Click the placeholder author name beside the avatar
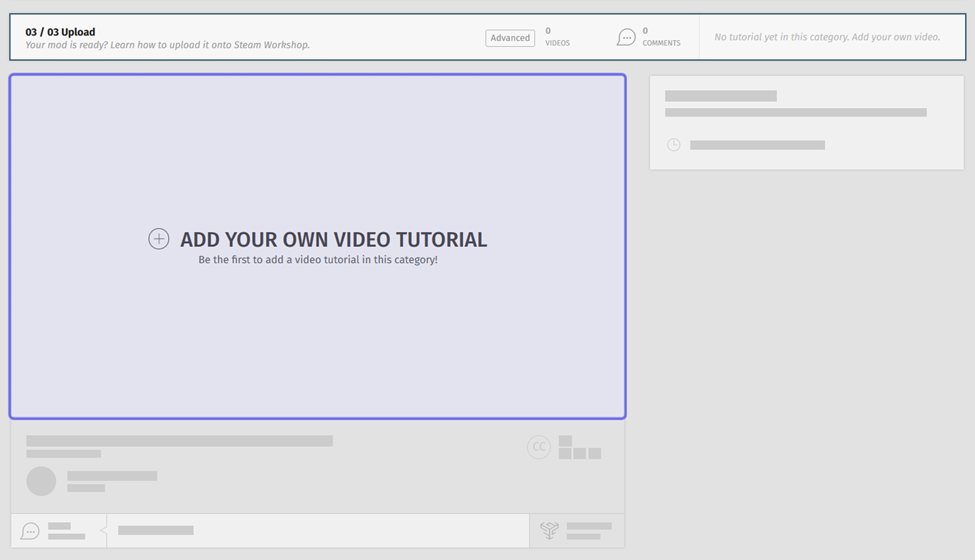The image size is (975, 560). [112, 476]
